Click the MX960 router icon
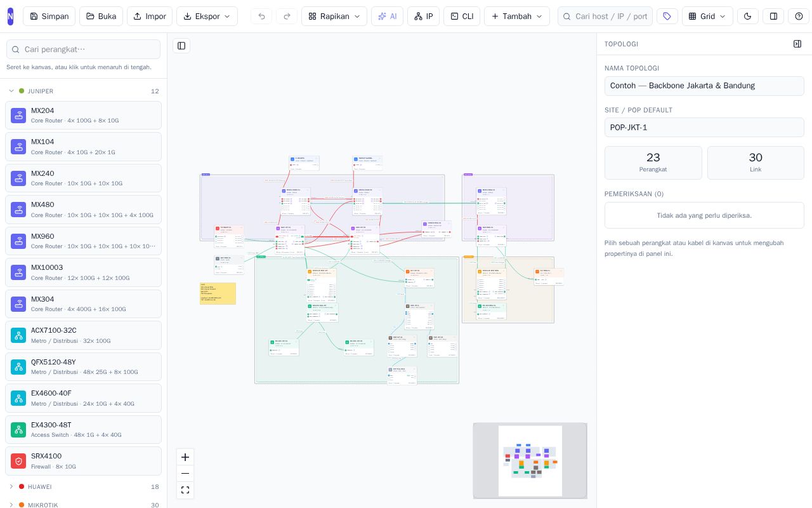Image resolution: width=812 pixels, height=508 pixels. [18, 241]
